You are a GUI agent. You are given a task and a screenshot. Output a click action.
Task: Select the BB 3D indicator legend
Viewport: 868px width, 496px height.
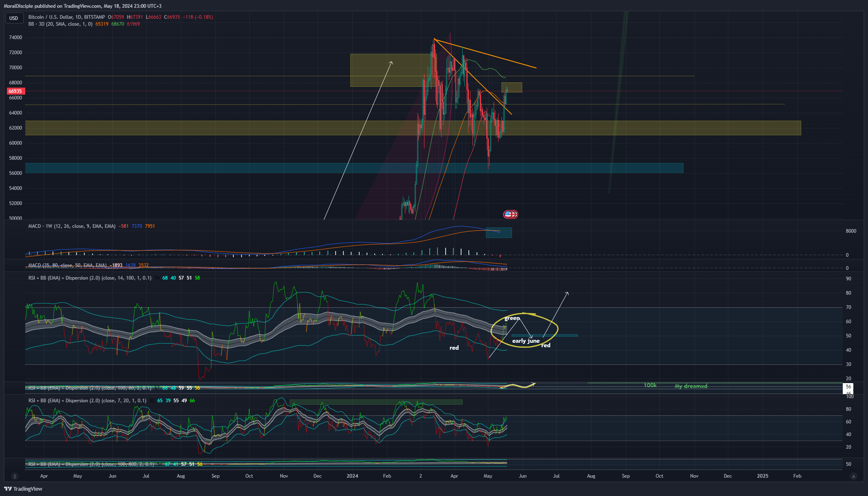point(60,24)
